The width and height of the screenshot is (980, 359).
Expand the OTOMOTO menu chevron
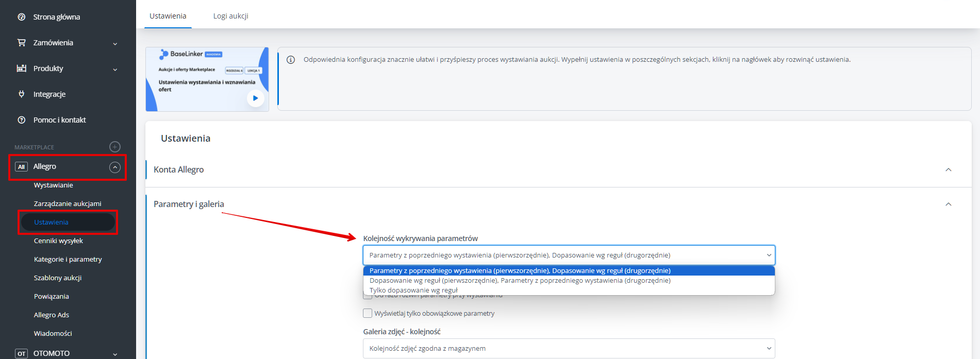point(115,354)
